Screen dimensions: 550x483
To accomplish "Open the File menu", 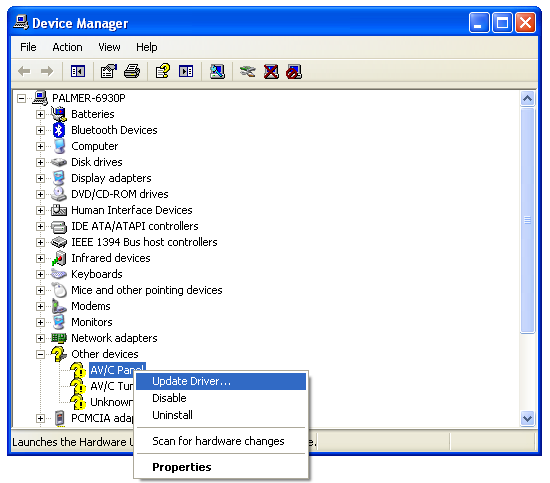I will pyautogui.click(x=28, y=47).
